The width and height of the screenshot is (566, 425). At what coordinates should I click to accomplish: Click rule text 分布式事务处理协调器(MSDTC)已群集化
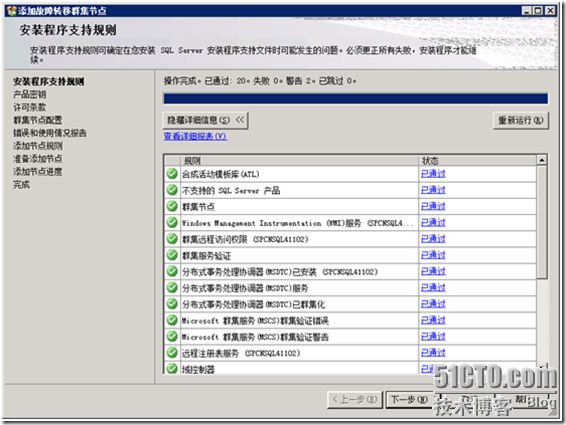253,304
